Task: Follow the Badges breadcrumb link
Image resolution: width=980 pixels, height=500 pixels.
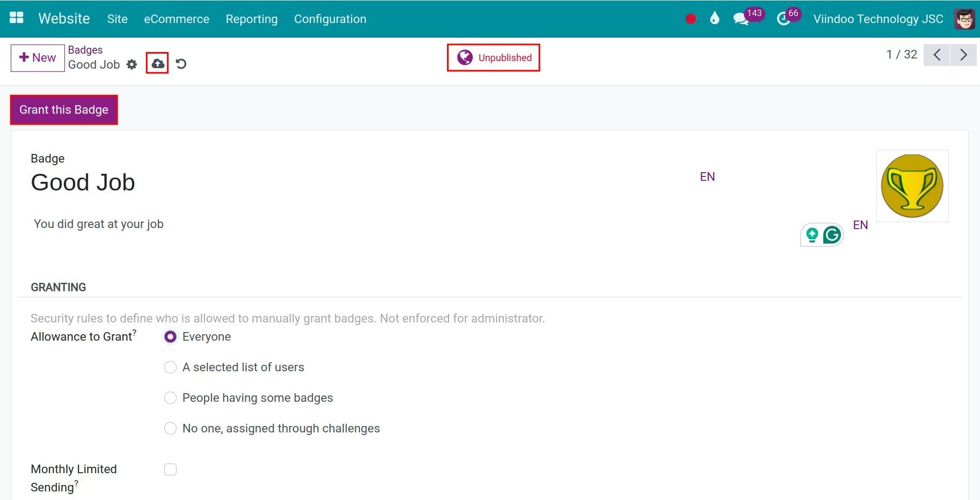Action: (x=85, y=50)
